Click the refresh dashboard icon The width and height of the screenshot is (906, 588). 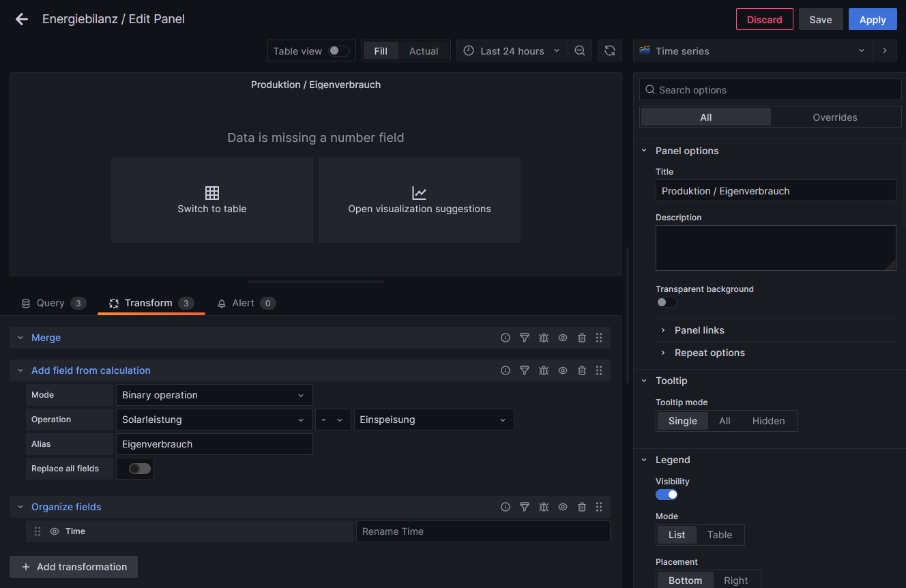click(x=610, y=51)
